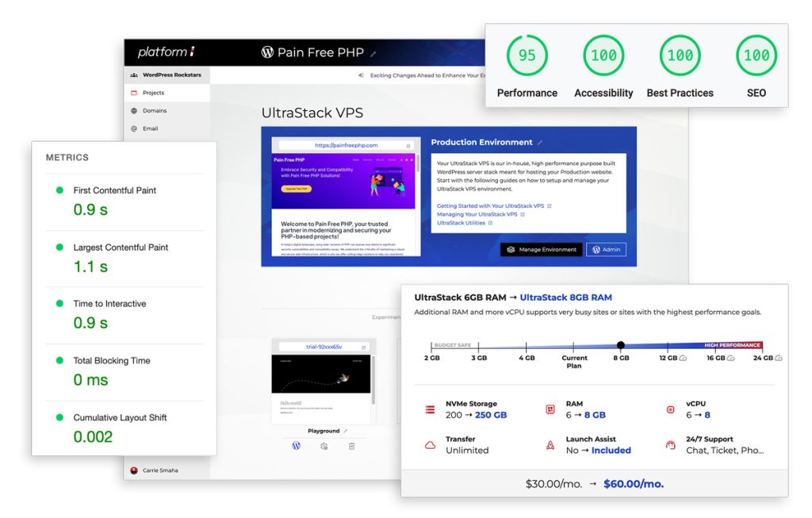
Task: Click the edit pencil next to Pain Free PHP
Action: coord(373,54)
